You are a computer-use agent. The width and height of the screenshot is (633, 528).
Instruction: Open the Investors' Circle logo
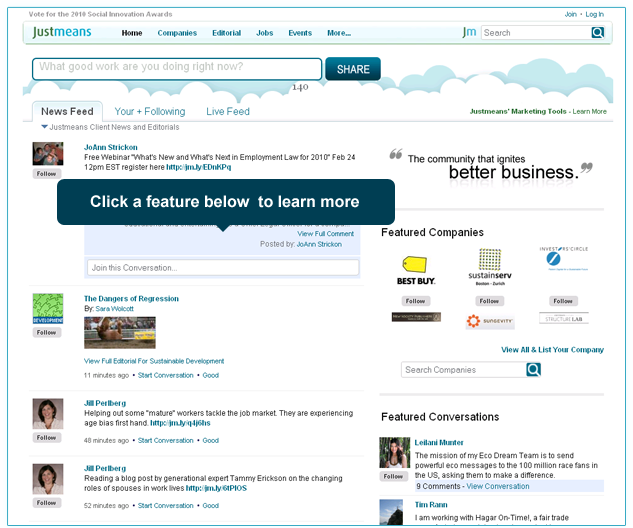tap(564, 258)
